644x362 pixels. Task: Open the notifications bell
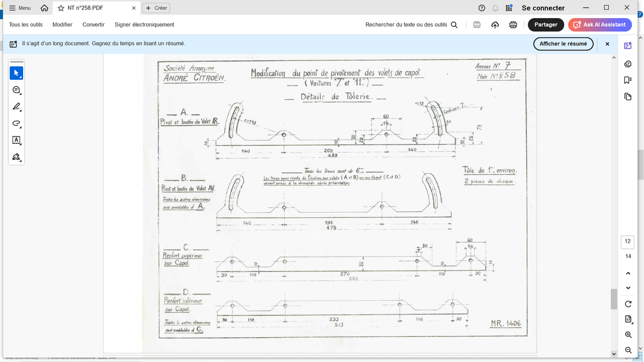pyautogui.click(x=496, y=8)
